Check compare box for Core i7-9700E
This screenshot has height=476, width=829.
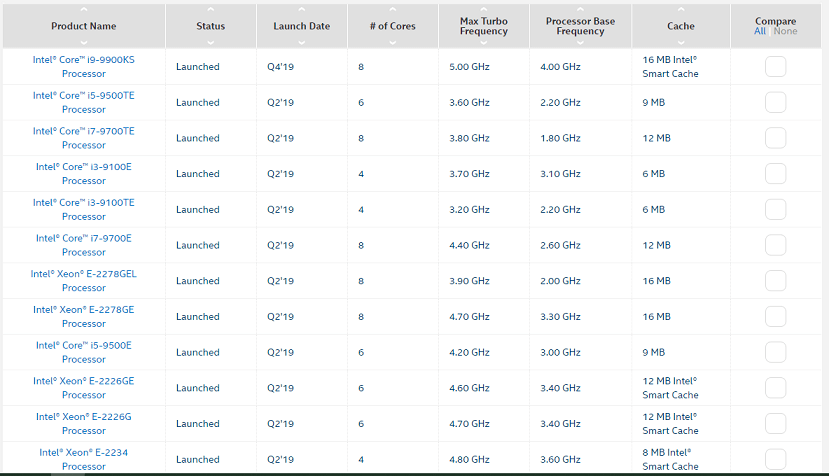pos(775,245)
